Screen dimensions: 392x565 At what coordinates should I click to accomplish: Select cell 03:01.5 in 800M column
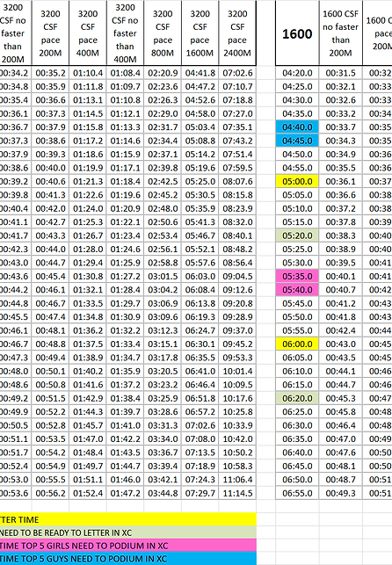pos(163,277)
